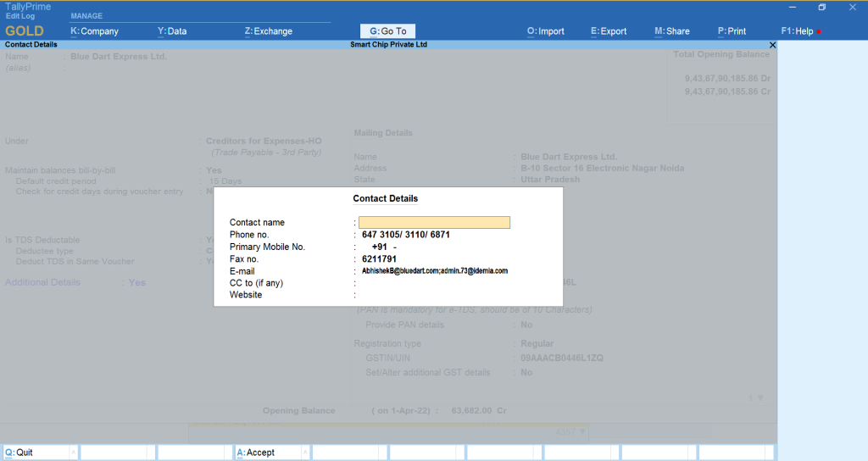Viewport: 868px width, 461px height.
Task: Click the Quit button in bottom bar
Action: [39, 453]
